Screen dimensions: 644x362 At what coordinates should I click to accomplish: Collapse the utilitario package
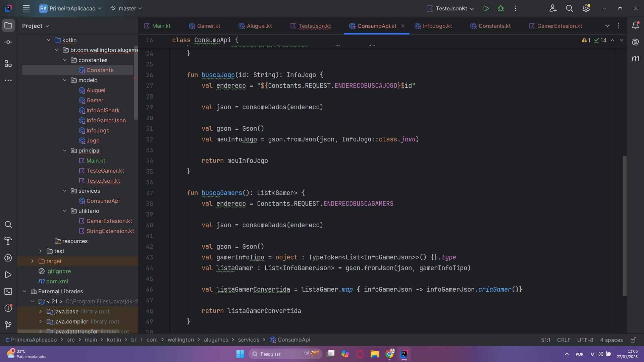[65, 211]
